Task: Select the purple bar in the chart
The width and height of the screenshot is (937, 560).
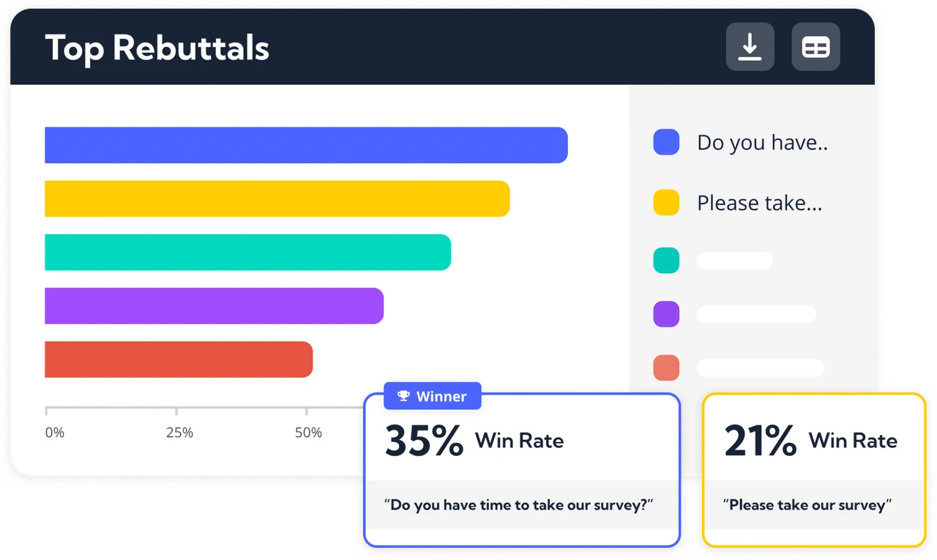Action: (x=214, y=306)
